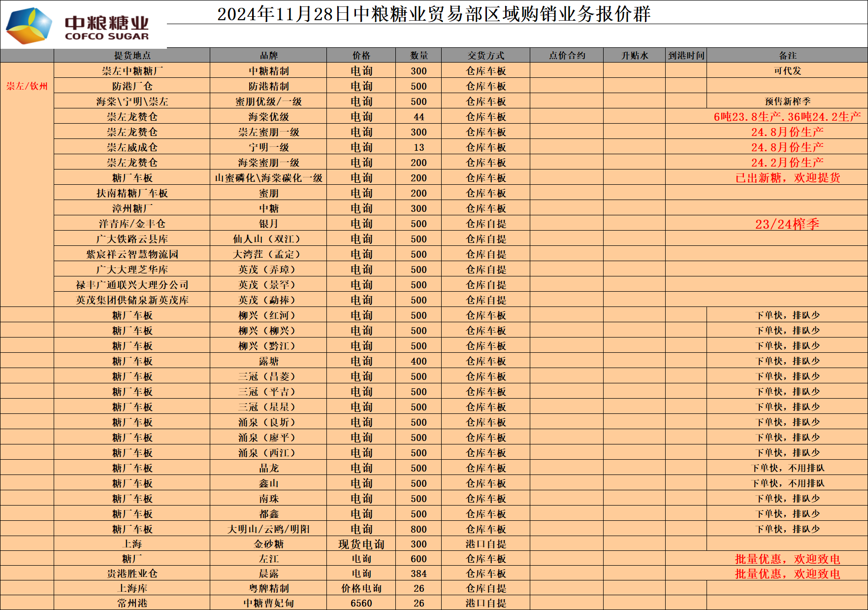
Task: Select the 交货方式 column header
Action: click(485, 56)
